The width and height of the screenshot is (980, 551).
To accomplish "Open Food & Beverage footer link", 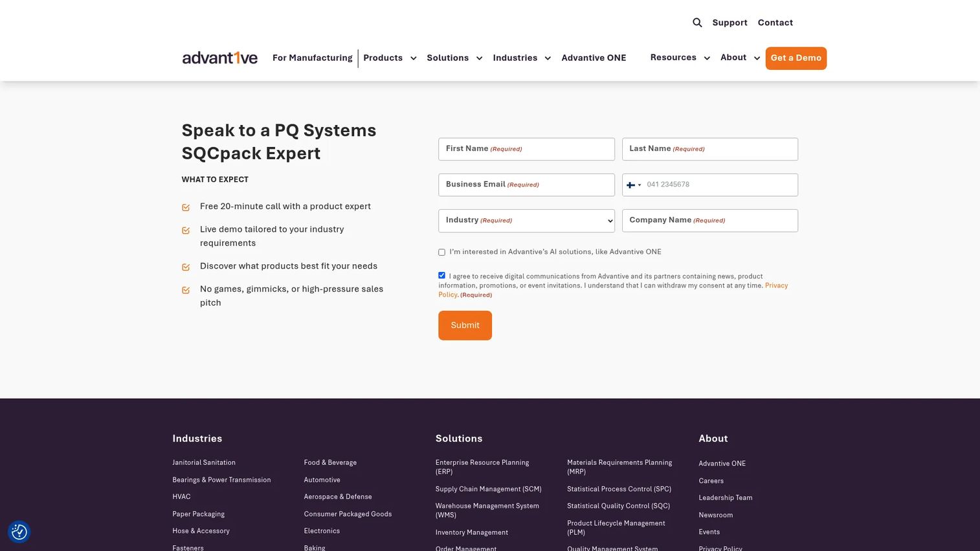I will click(x=330, y=463).
